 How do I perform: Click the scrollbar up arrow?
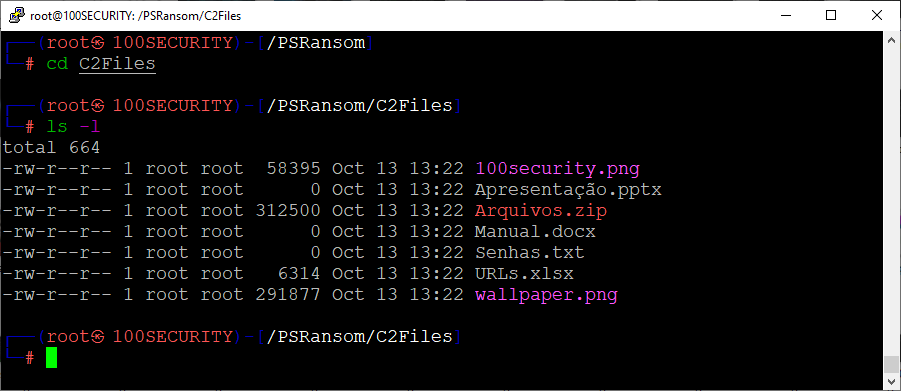click(x=891, y=39)
